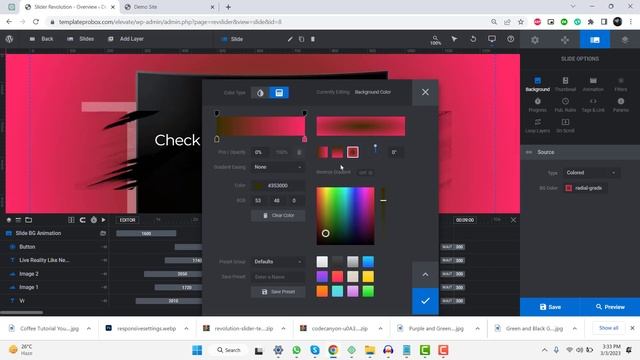Switch color type to gradient

[x=279, y=93]
